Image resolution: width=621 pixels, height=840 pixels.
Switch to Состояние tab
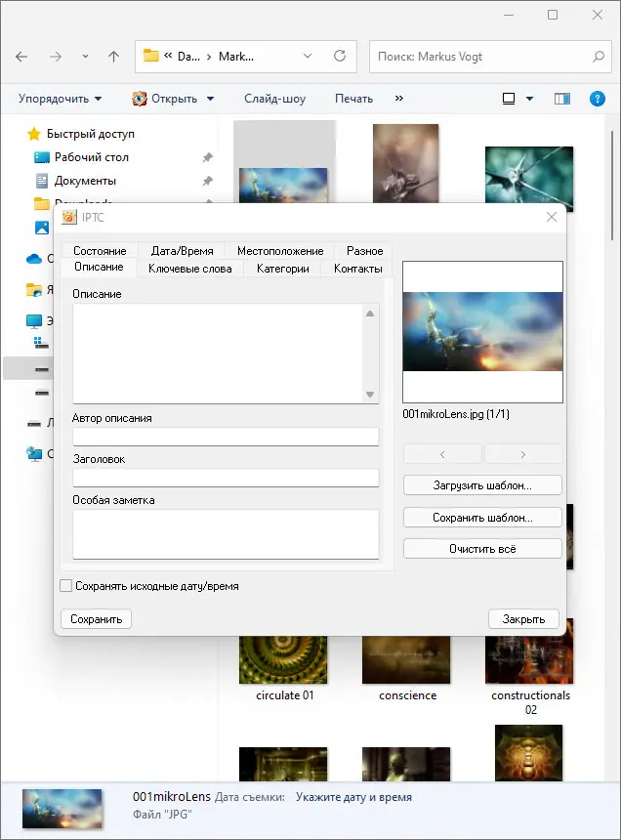click(100, 251)
